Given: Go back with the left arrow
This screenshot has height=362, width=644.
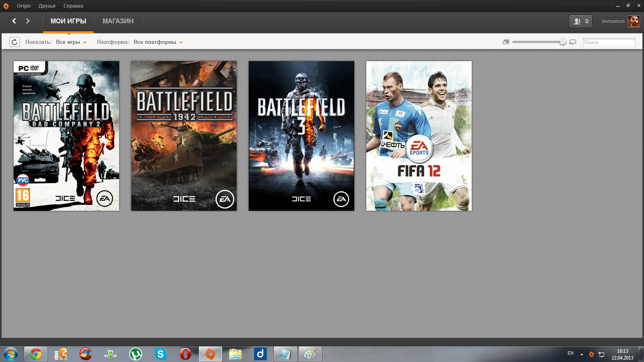Looking at the screenshot, I should tap(14, 21).
